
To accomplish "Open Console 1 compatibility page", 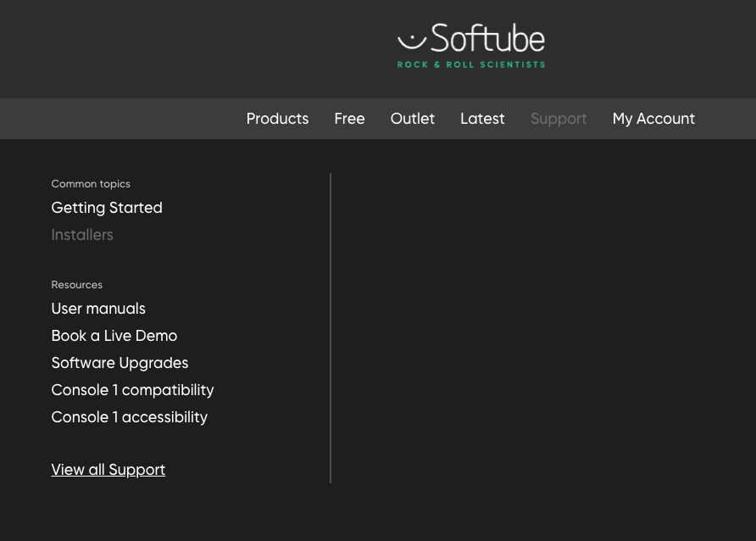I will click(x=132, y=390).
